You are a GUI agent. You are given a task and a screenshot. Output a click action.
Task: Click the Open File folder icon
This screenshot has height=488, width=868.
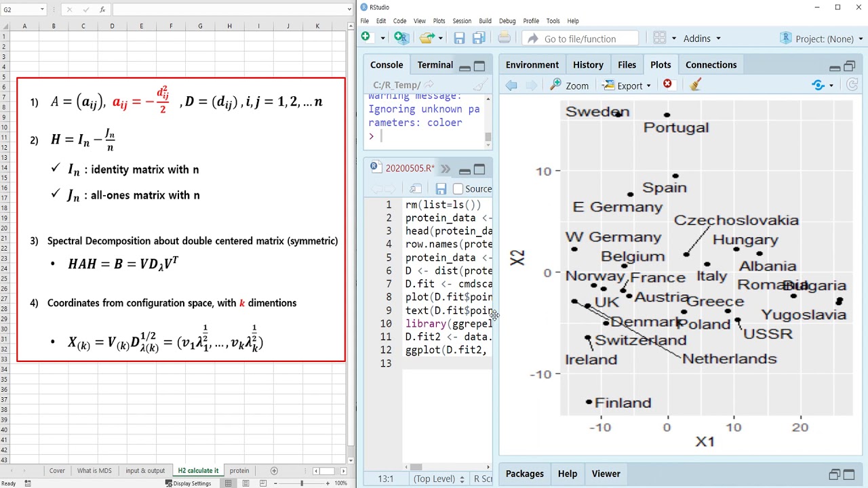426,38
